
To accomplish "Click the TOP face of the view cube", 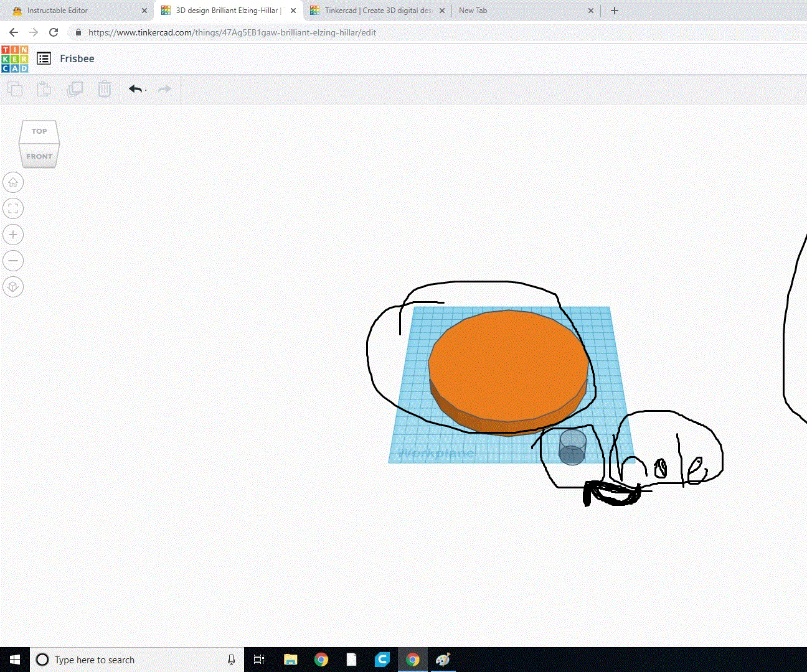I will pyautogui.click(x=39, y=131).
